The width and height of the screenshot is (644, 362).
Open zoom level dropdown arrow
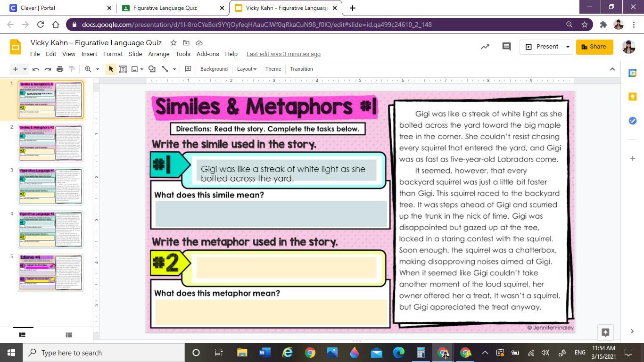(98, 69)
